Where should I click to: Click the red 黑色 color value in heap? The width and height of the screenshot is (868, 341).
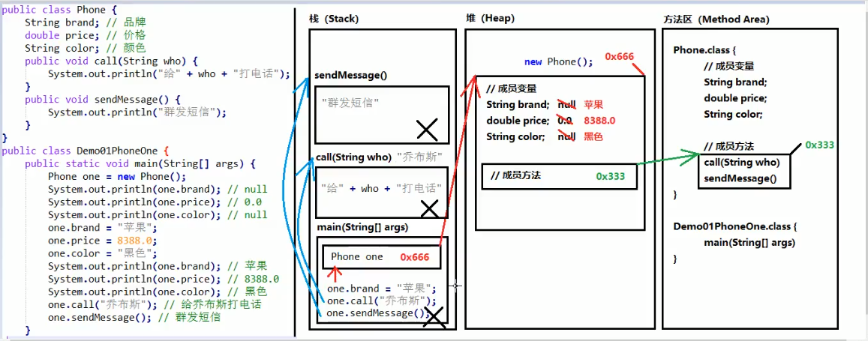pos(593,136)
